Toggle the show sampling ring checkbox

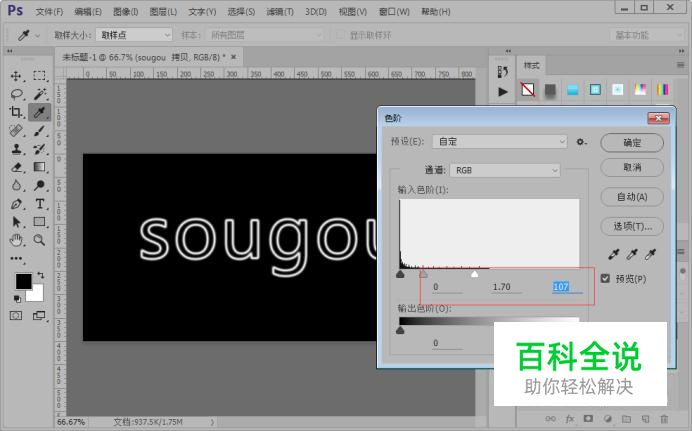pyautogui.click(x=340, y=35)
